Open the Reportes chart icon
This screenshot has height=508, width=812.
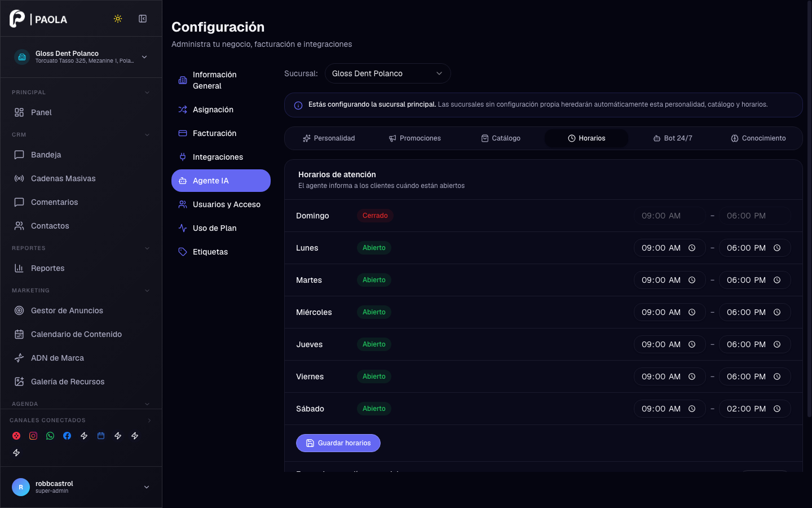(19, 268)
